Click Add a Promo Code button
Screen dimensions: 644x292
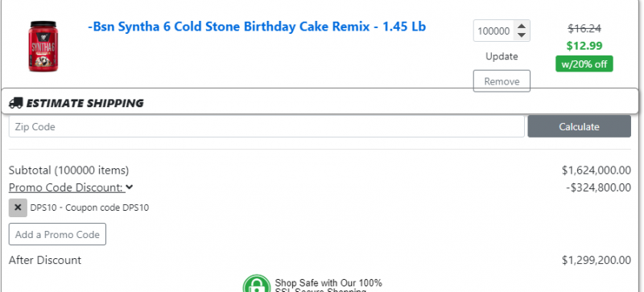pos(57,234)
